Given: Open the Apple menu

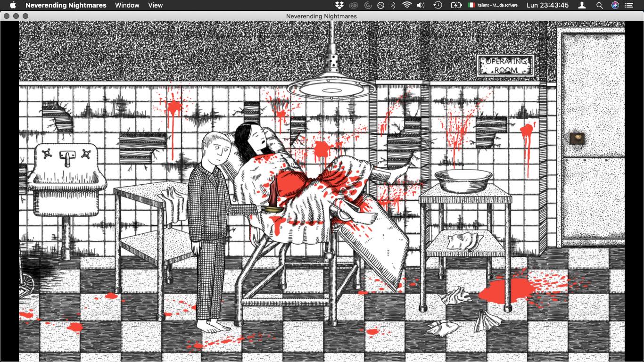Looking at the screenshot, I should tap(13, 5).
